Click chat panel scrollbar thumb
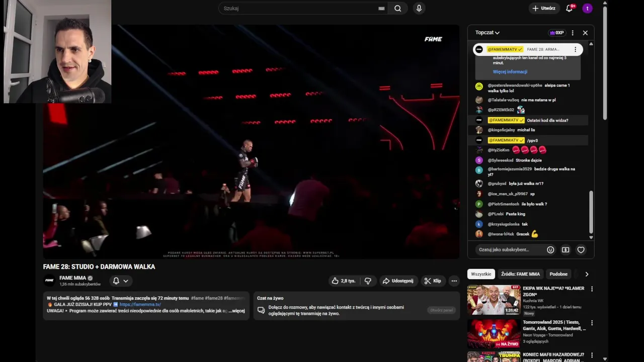The height and width of the screenshot is (362, 644). click(591, 211)
